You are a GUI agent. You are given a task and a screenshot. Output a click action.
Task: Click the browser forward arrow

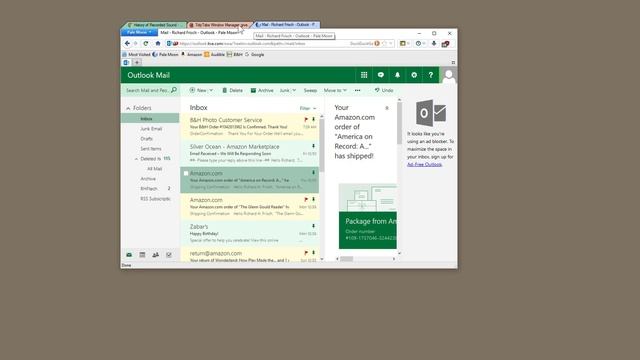pyautogui.click(x=136, y=43)
